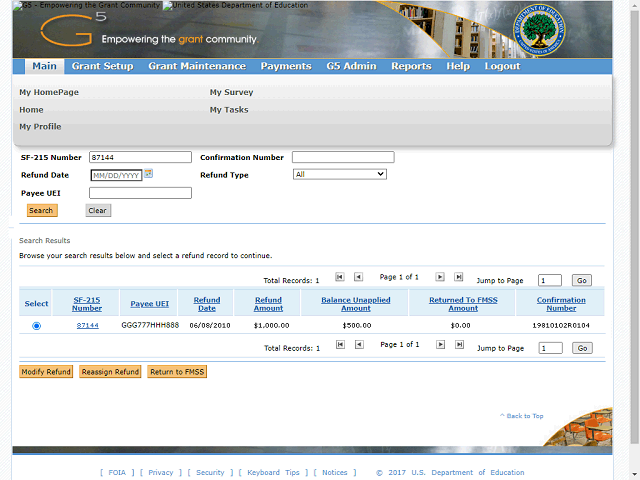Go to first page in top pagination

[340, 277]
